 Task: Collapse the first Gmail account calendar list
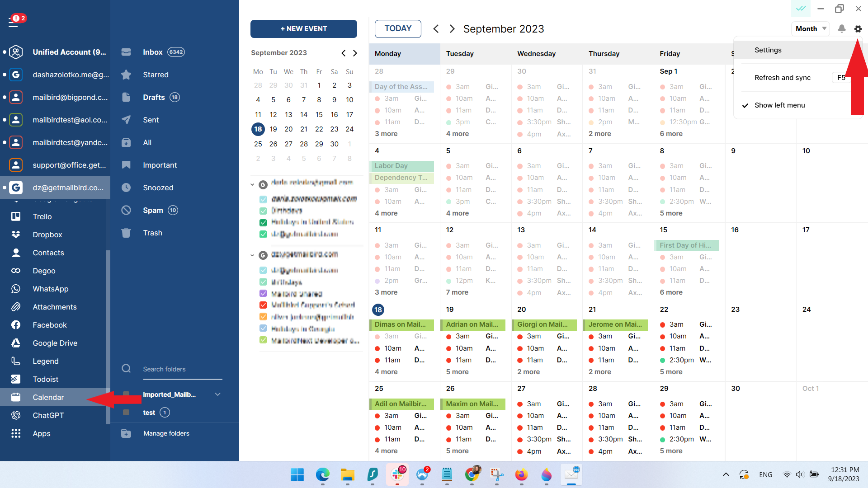tap(252, 184)
